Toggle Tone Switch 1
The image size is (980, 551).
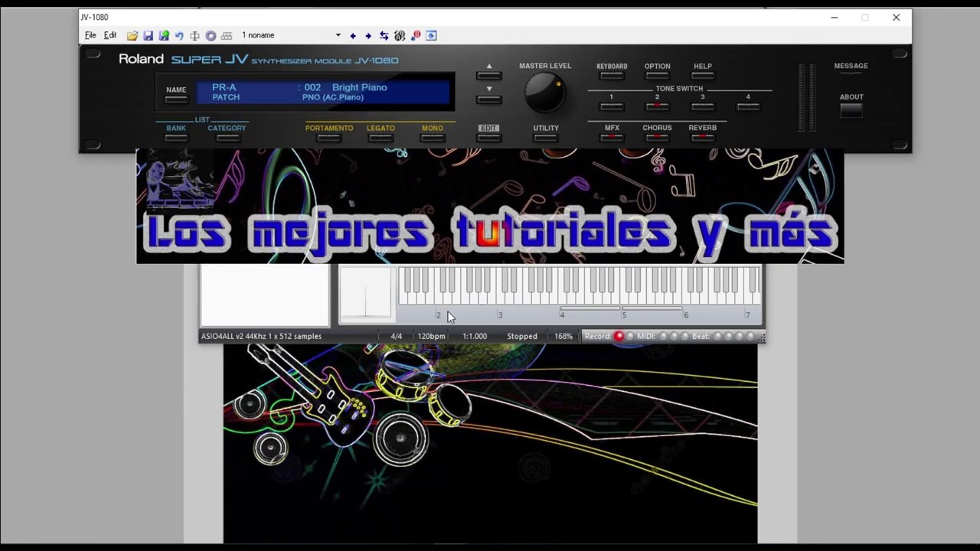coord(612,106)
